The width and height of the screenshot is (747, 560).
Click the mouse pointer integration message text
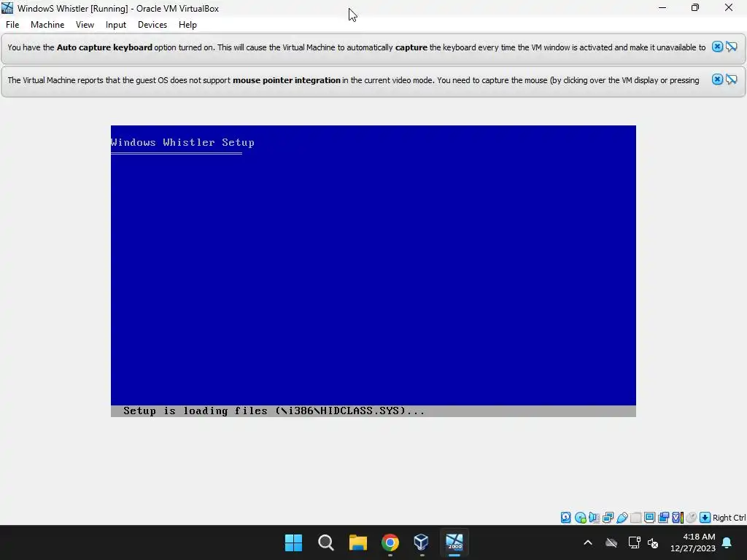click(x=353, y=80)
